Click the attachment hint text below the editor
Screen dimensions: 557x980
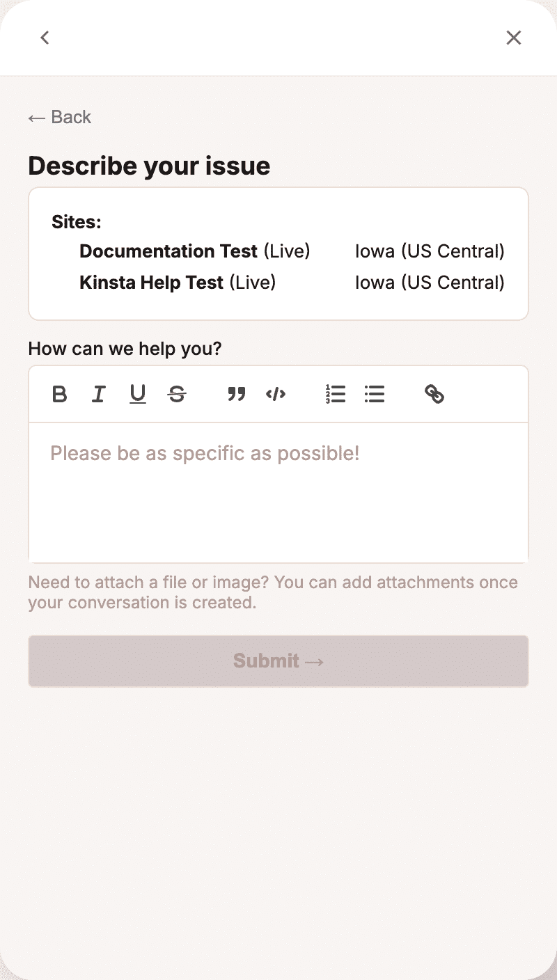[273, 592]
